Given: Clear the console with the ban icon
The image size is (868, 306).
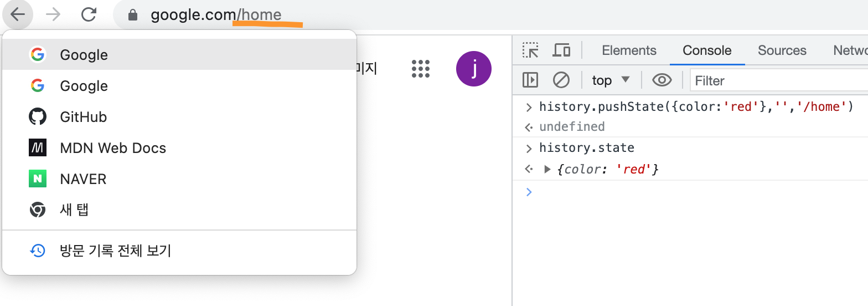Looking at the screenshot, I should 561,80.
